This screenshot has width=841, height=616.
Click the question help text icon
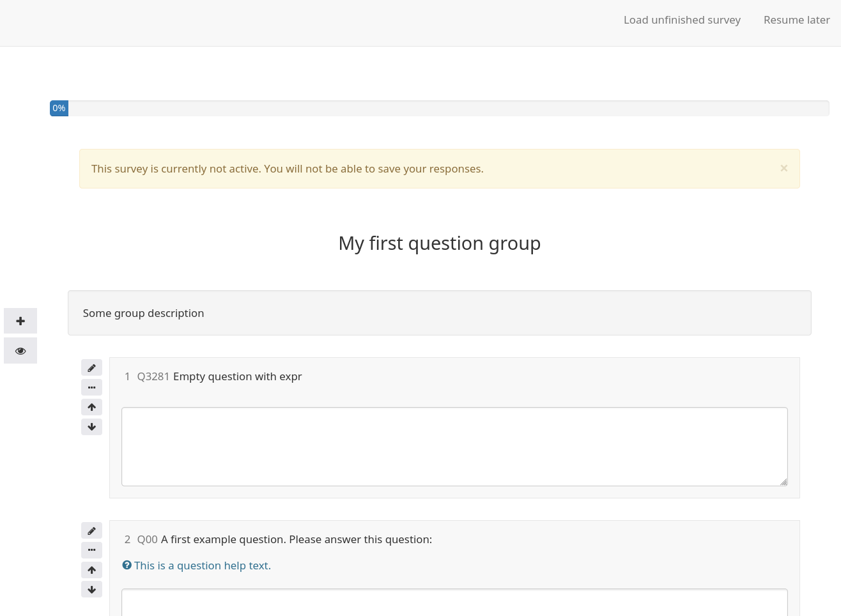point(127,566)
